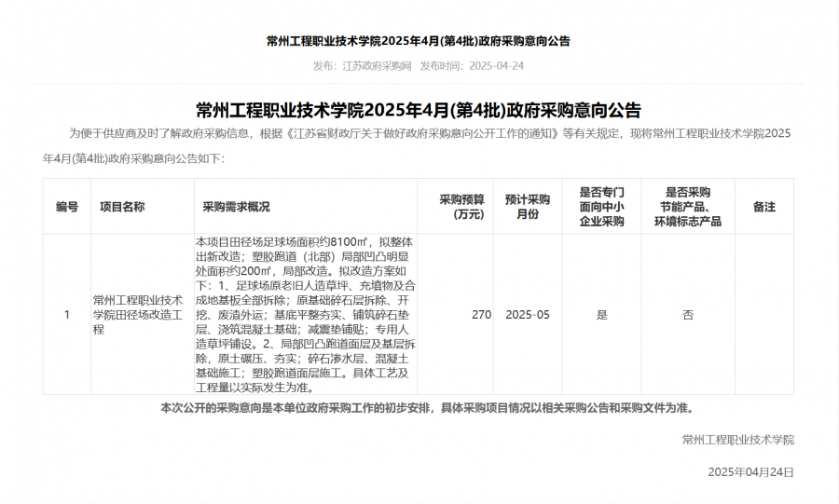Click the procurement description cell text
Viewport: 839px width, 504px height.
pyautogui.click(x=306, y=315)
